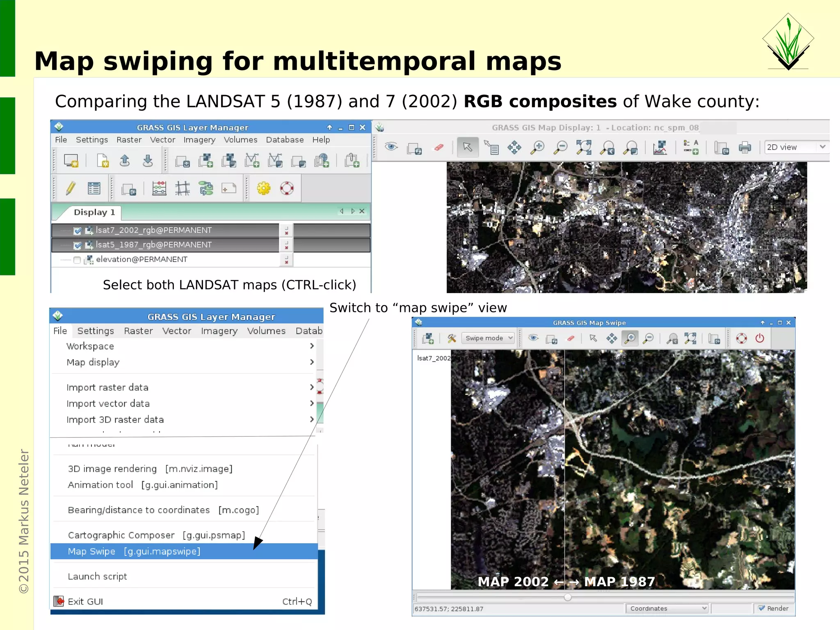Click the settings tools icon in Map Swipe
840x630 pixels.
452,338
